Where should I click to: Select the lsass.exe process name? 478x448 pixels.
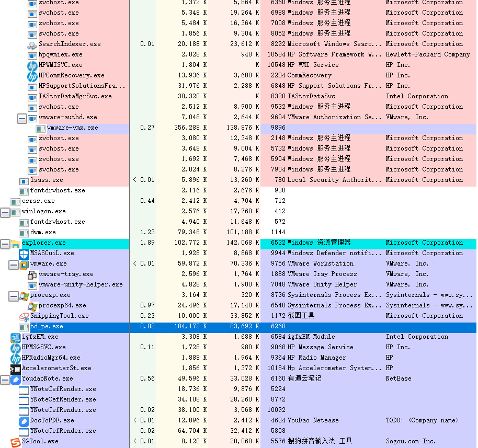pyautogui.click(x=47, y=180)
